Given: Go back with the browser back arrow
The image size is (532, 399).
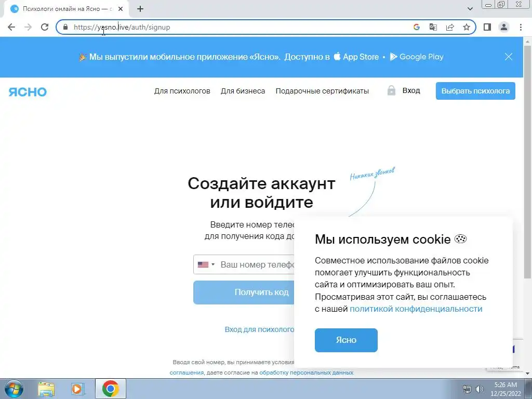Looking at the screenshot, I should (x=11, y=27).
